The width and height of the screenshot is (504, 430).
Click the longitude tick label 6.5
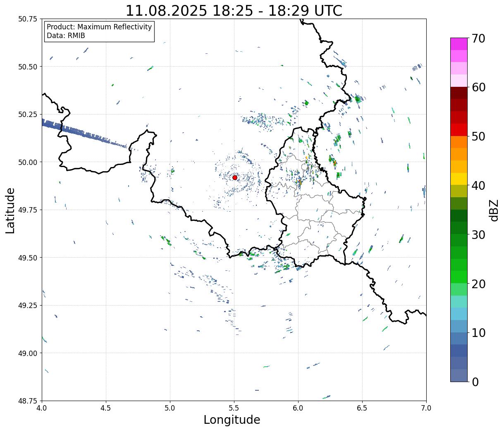362,408
